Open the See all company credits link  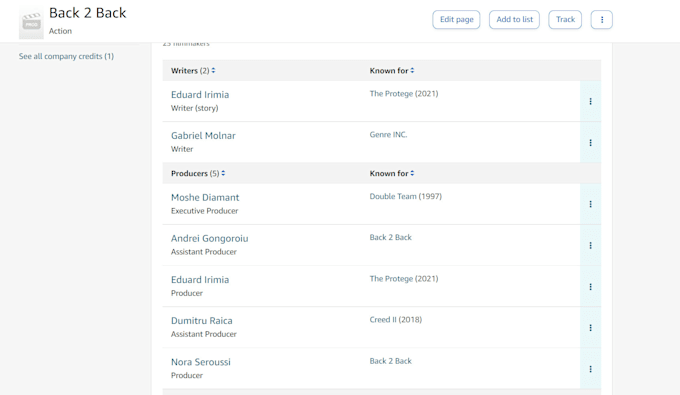pyautogui.click(x=66, y=56)
